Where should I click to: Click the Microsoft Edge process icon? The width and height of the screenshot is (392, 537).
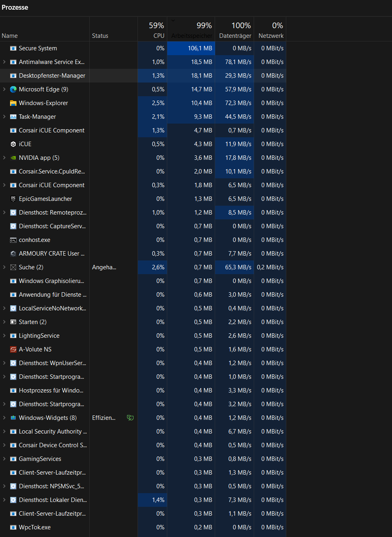[13, 89]
